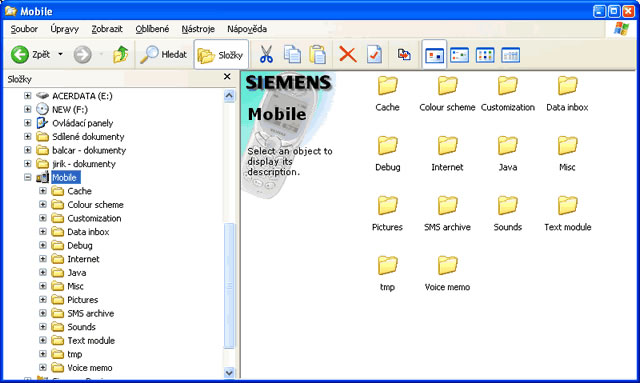Select balcar - dokumenty in tree
Screen dimensions: 640x383
(x=89, y=150)
